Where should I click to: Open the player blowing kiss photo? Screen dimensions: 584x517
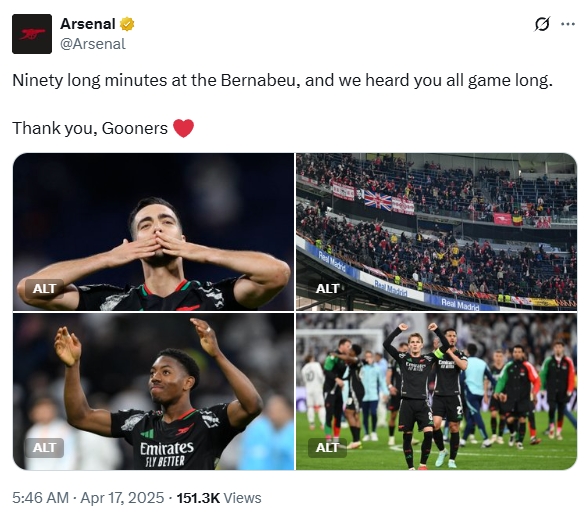(153, 232)
